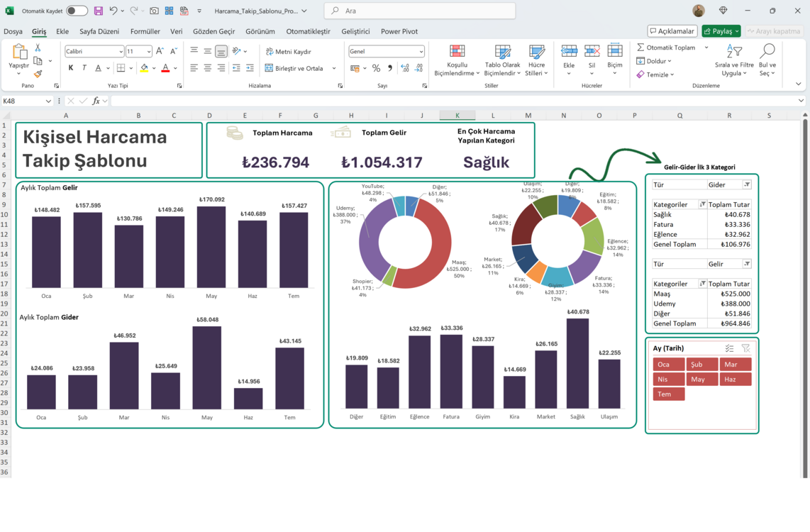
Task: Click the percent style icon
Action: pos(376,67)
